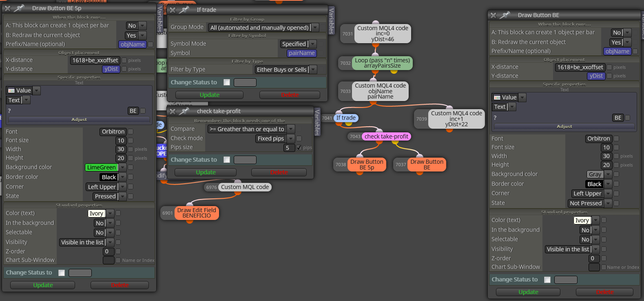644x301 pixels.
Task: Toggle Width pixels checkbox in Draw Button BE
Action: 616,156
